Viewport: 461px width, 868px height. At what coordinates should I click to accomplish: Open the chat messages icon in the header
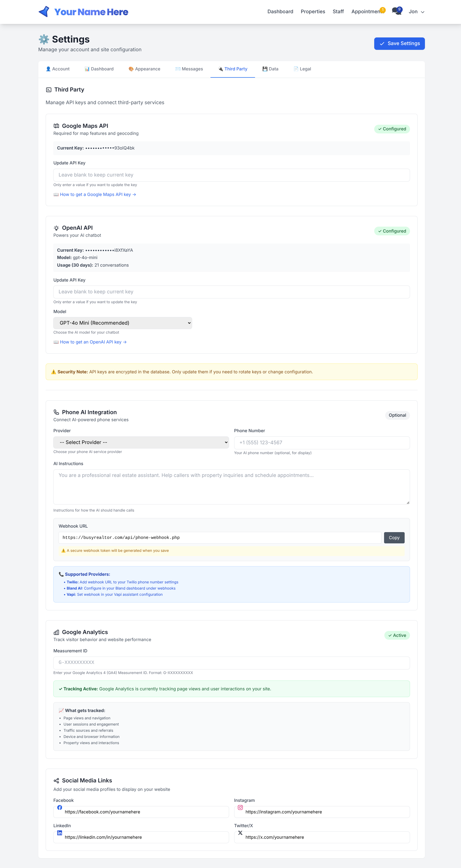(x=396, y=11)
